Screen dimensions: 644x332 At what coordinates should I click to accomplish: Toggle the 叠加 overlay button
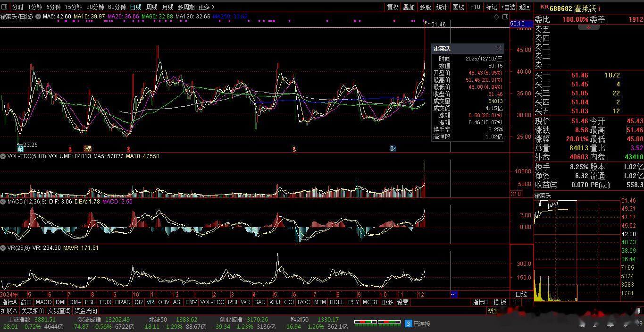tap(409, 7)
